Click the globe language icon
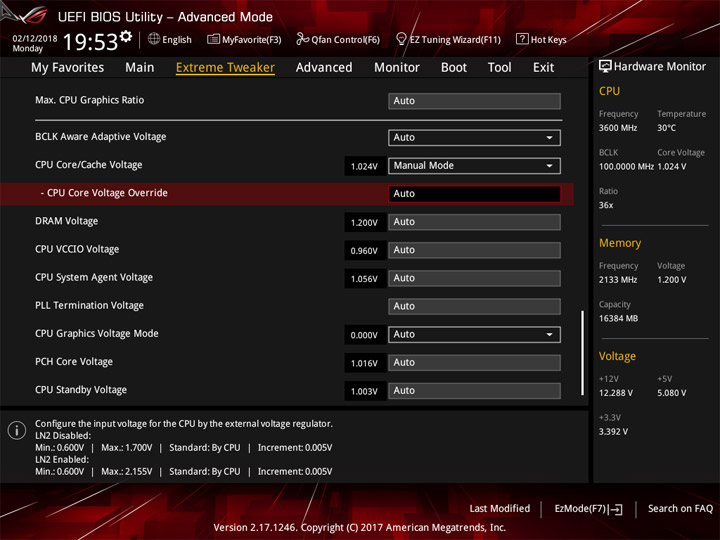The image size is (720, 540). tap(154, 39)
